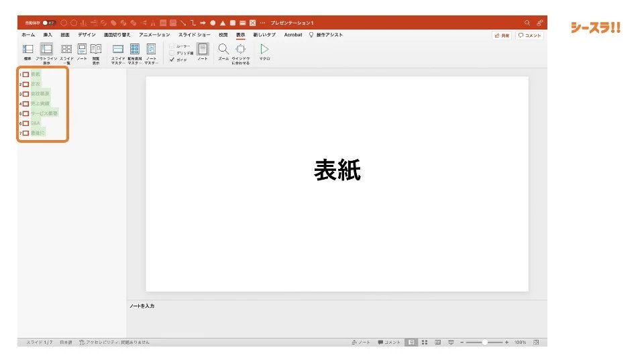Click the search magnifier in title bar
Image resolution: width=644 pixels, height=362 pixels.
(527, 23)
